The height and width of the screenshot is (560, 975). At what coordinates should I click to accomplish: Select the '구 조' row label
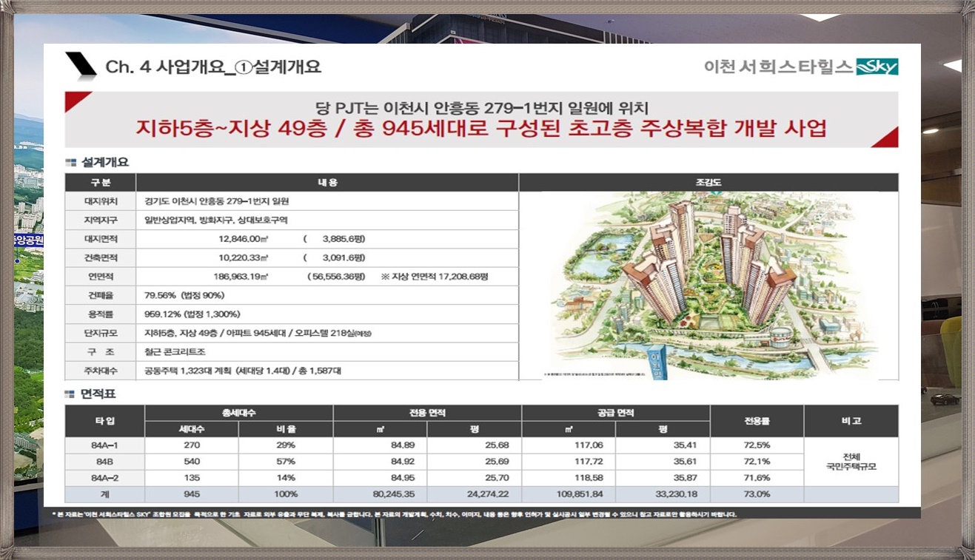101,352
